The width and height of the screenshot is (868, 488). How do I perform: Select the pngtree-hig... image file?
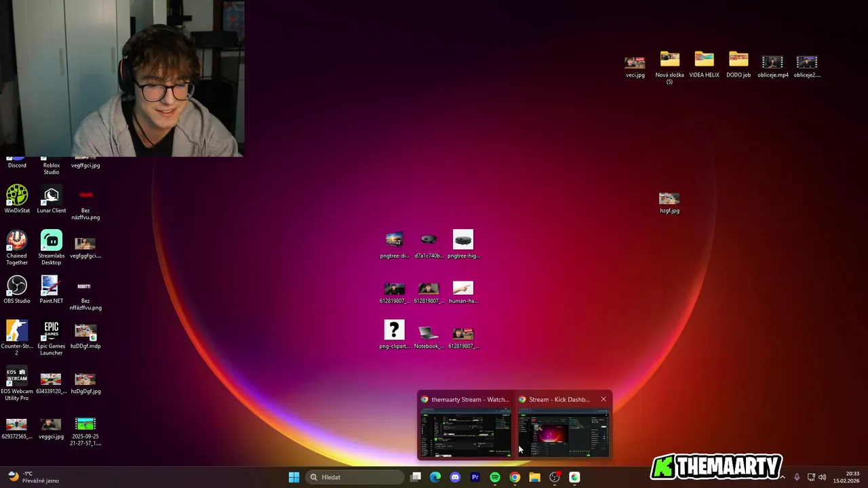point(463,244)
